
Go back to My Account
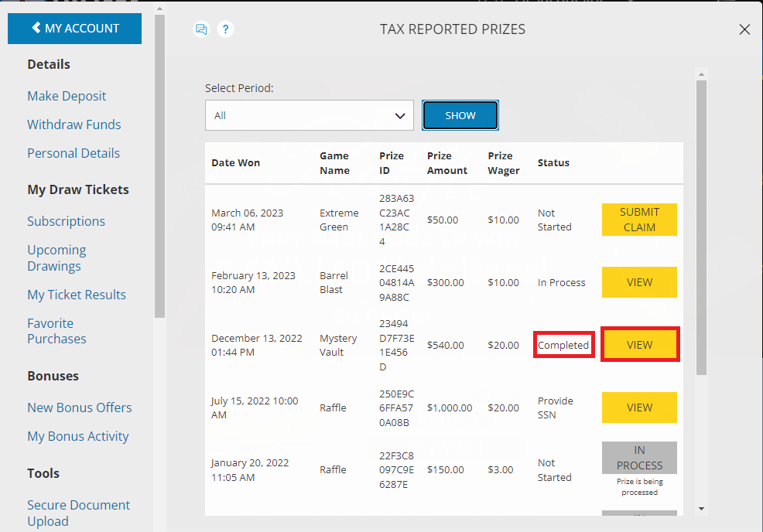[x=74, y=28]
